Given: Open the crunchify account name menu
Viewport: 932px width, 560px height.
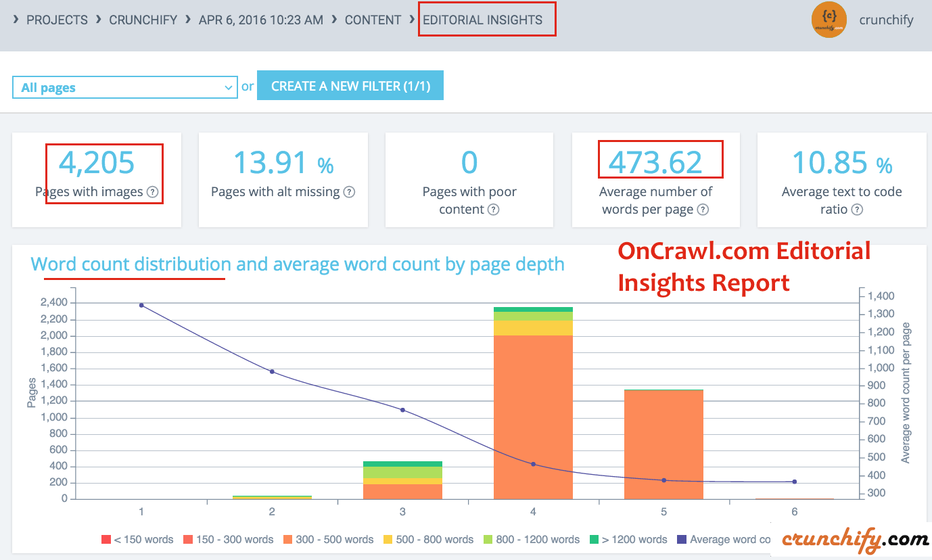Looking at the screenshot, I should point(886,20).
